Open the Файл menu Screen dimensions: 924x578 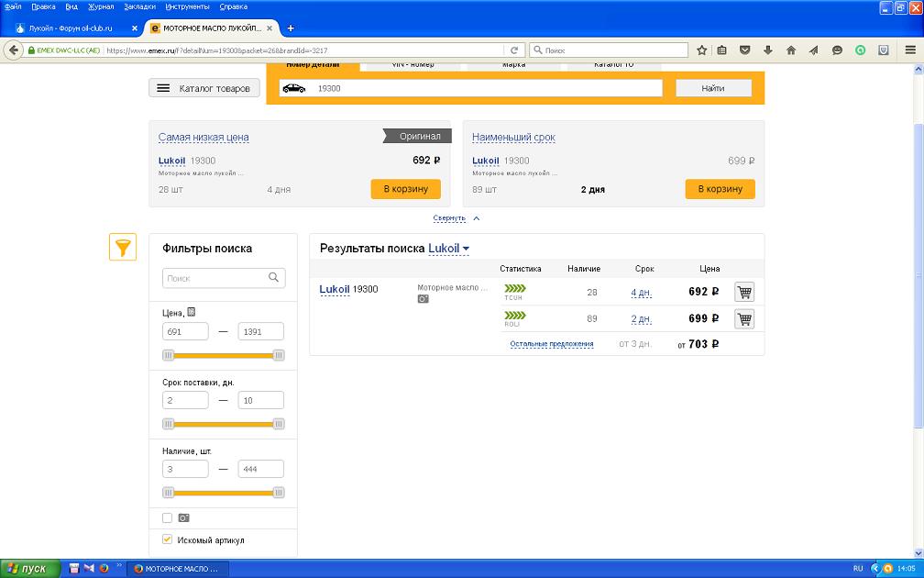[x=13, y=7]
